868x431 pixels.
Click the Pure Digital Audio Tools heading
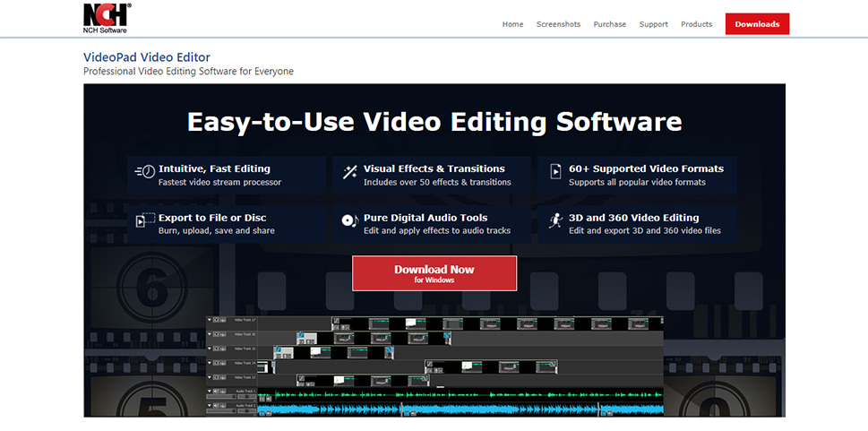[x=425, y=218]
